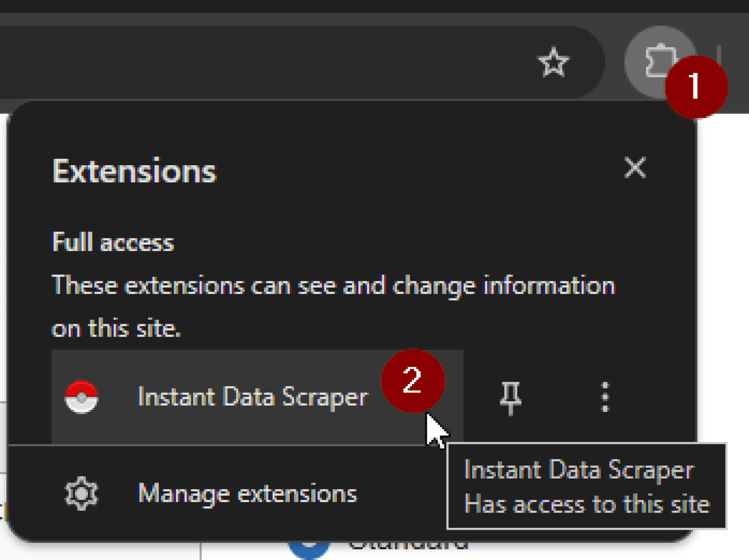
Task: Click the Instant Data Scraper tooltip box
Action: [585, 487]
